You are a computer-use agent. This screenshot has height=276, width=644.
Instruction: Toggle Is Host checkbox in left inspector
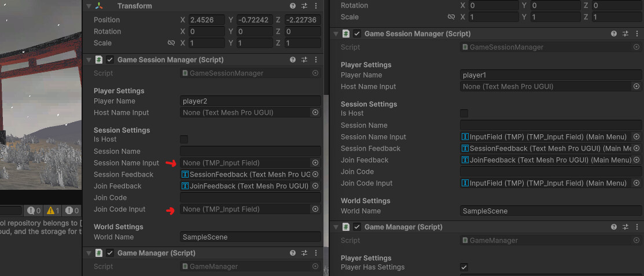[x=184, y=139]
